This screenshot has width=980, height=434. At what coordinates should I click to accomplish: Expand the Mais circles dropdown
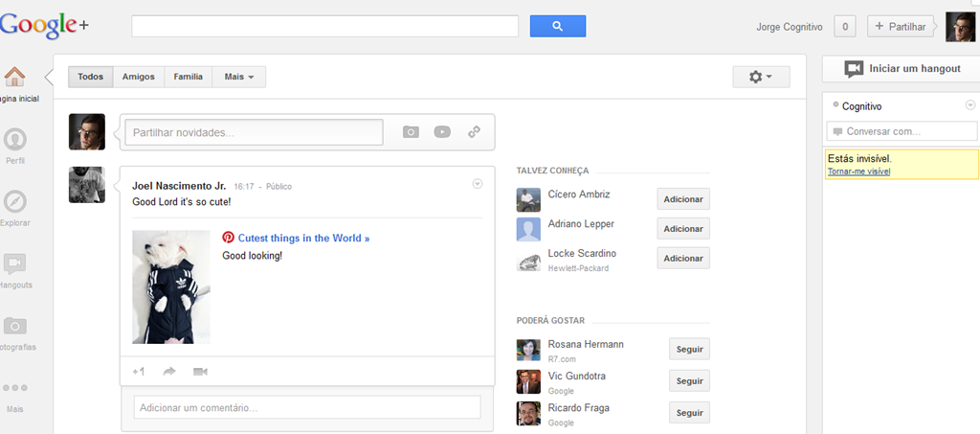pyautogui.click(x=239, y=77)
